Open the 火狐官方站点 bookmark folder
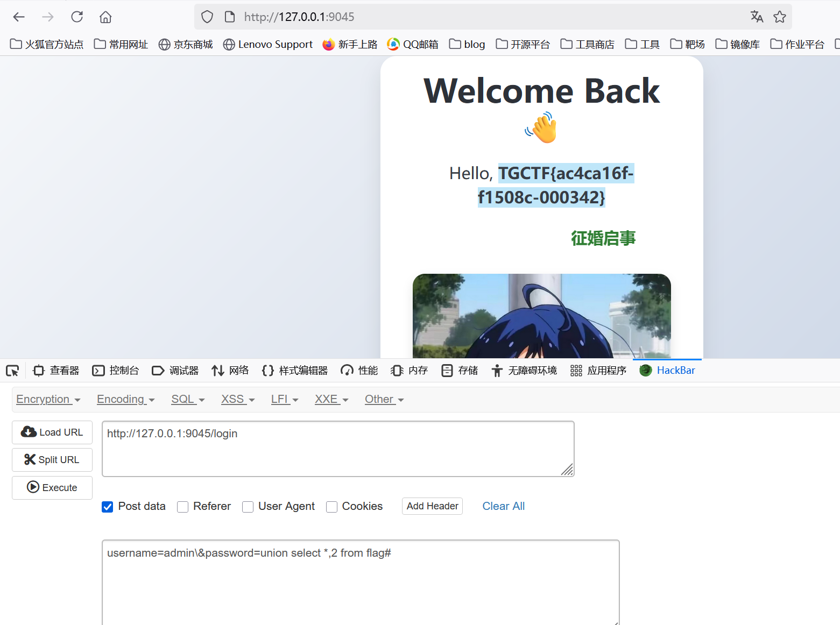Viewport: 840px width, 625px height. point(47,44)
